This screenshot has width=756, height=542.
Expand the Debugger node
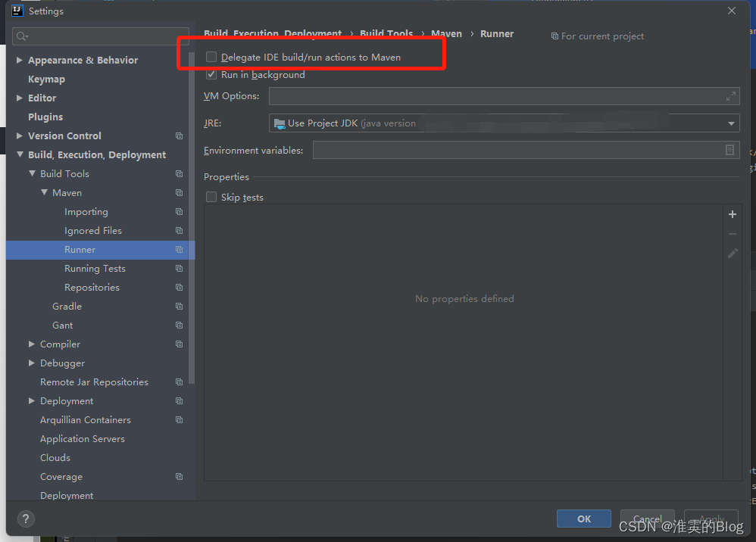click(x=32, y=363)
